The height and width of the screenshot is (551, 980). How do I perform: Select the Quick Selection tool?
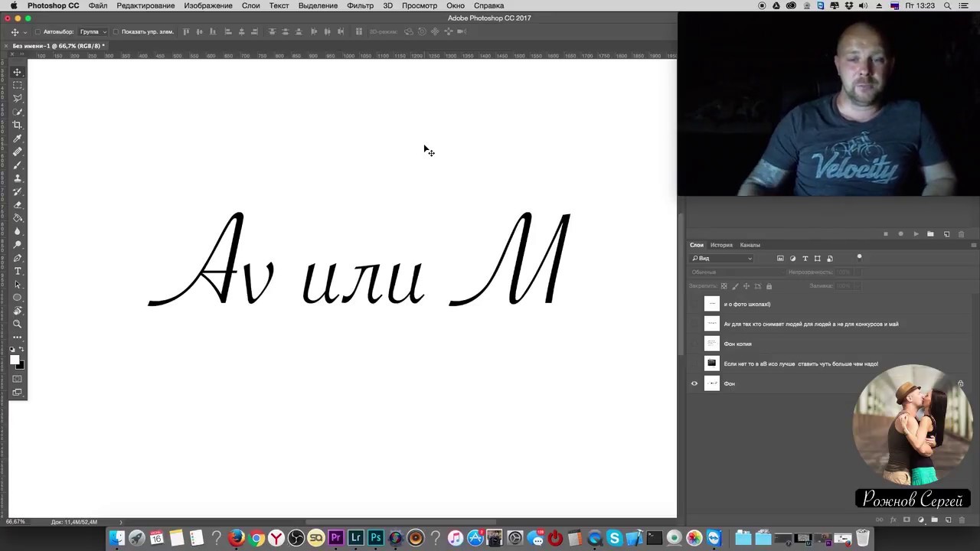(x=17, y=112)
